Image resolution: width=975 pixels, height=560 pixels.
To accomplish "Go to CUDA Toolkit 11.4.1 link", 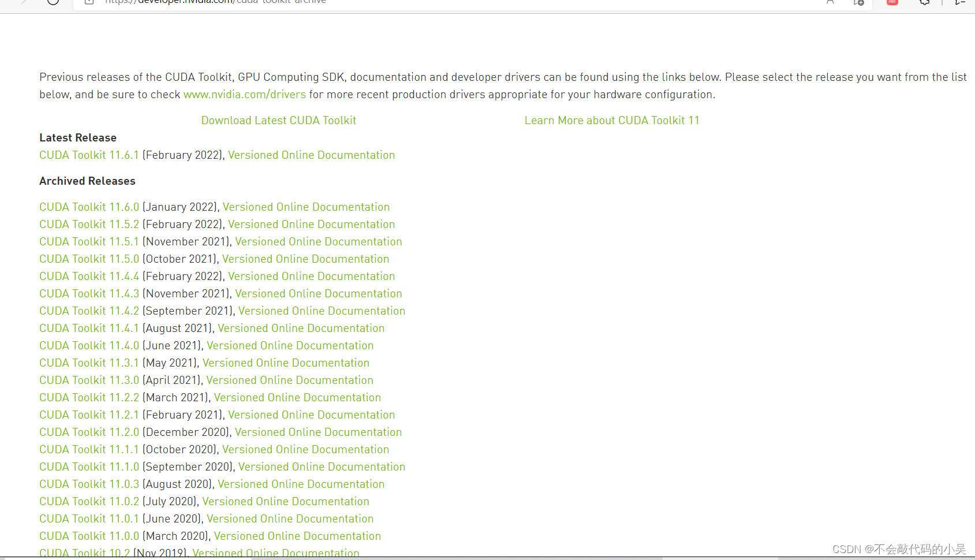I will tap(89, 328).
